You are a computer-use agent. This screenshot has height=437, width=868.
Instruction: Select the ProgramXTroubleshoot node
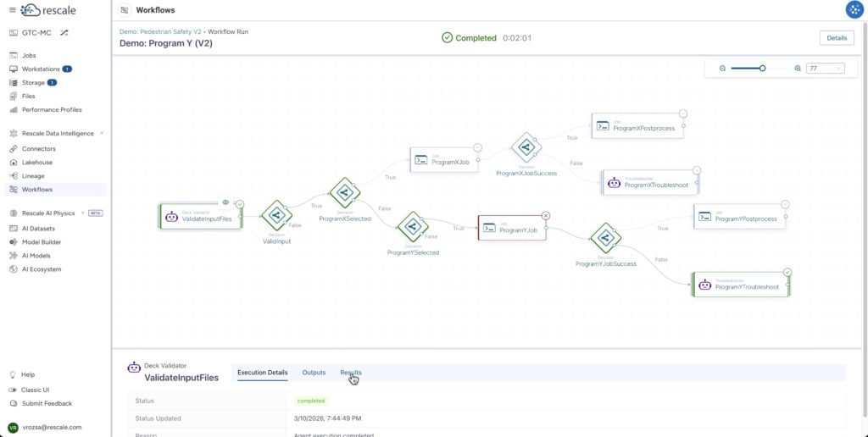coord(650,183)
